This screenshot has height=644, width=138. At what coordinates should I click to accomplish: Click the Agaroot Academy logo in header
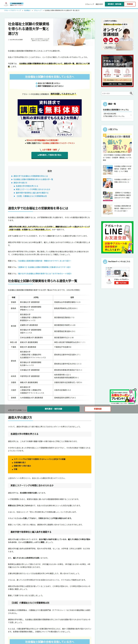tap(6, 4)
